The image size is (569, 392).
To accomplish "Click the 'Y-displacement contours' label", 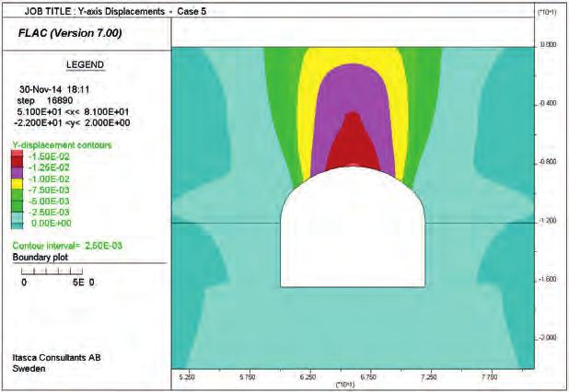I will click(62, 145).
